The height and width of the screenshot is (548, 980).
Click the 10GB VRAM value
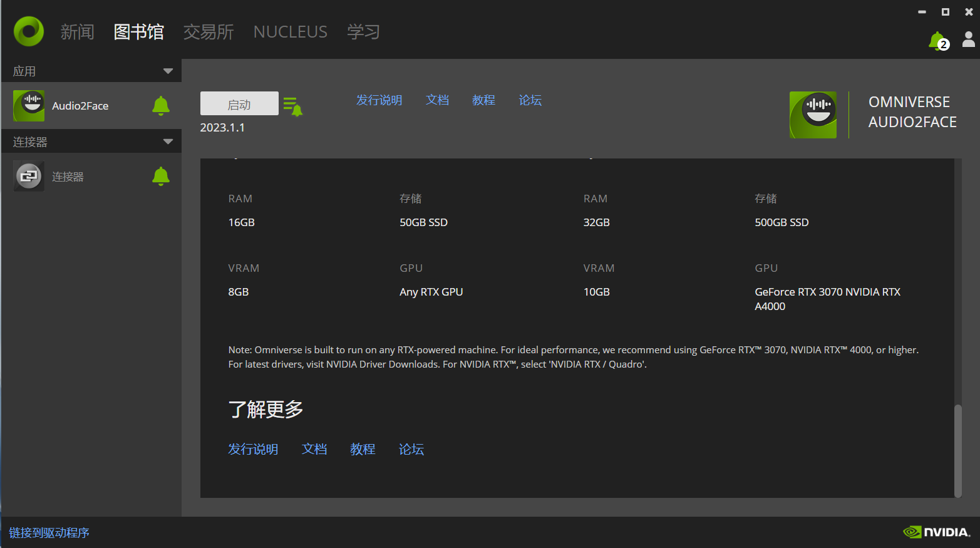(597, 292)
